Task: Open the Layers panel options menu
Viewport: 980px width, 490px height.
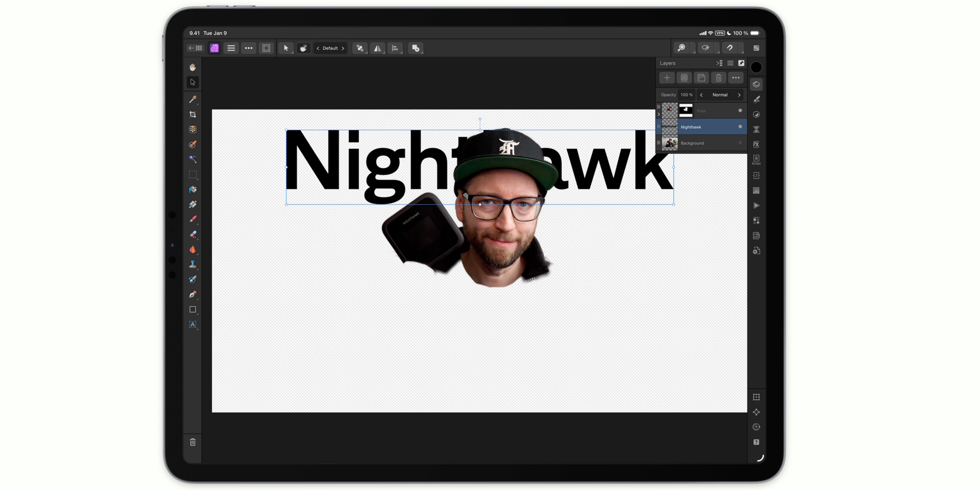Action: [730, 63]
